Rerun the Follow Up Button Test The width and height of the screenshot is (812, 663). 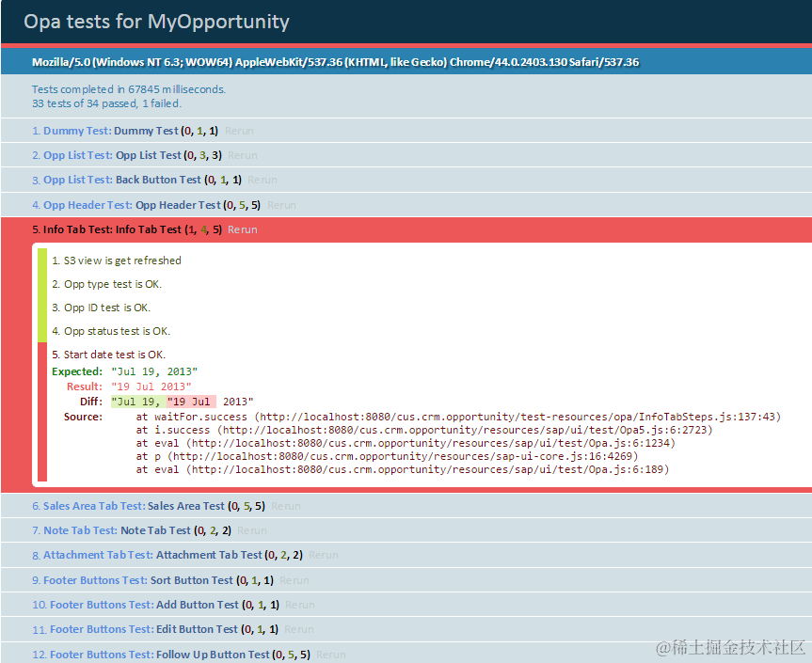pos(331,655)
